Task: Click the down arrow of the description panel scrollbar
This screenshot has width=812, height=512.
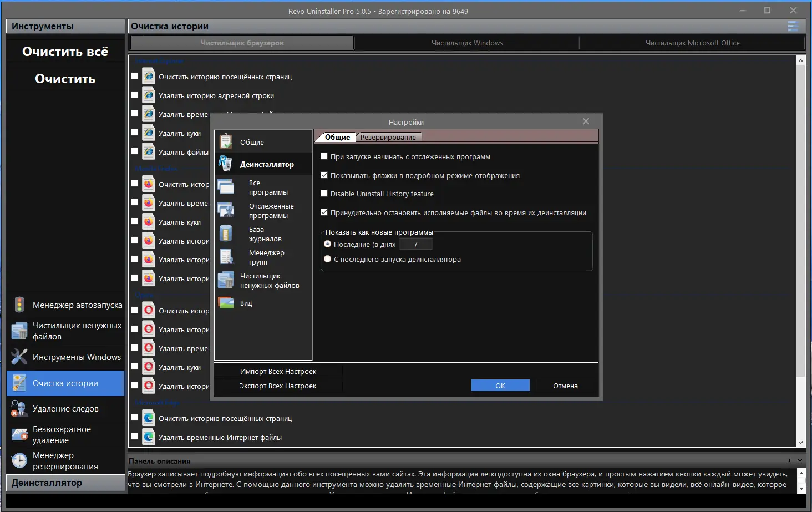Action: click(801, 489)
